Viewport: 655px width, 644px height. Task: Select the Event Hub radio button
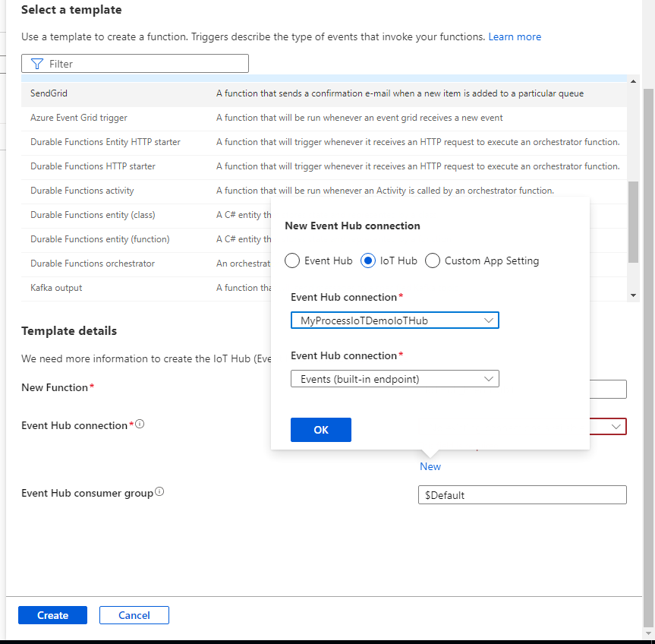292,260
